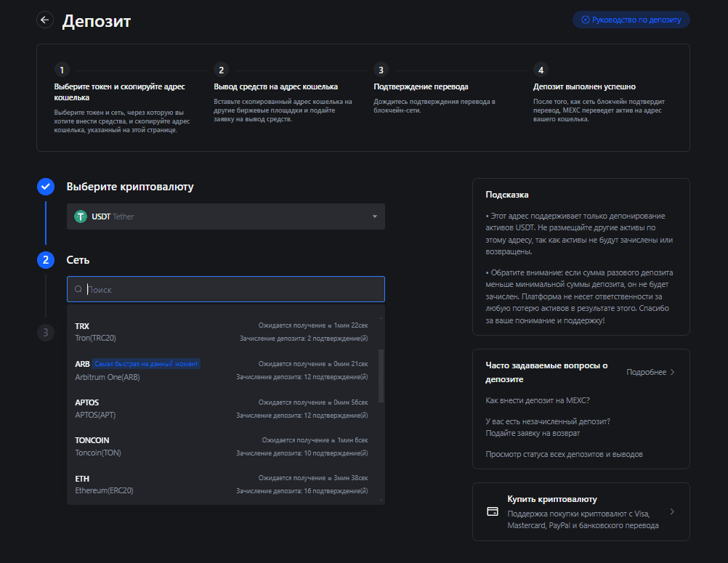Click the USDT Tether coin icon
This screenshot has width=728, height=563.
(x=81, y=216)
